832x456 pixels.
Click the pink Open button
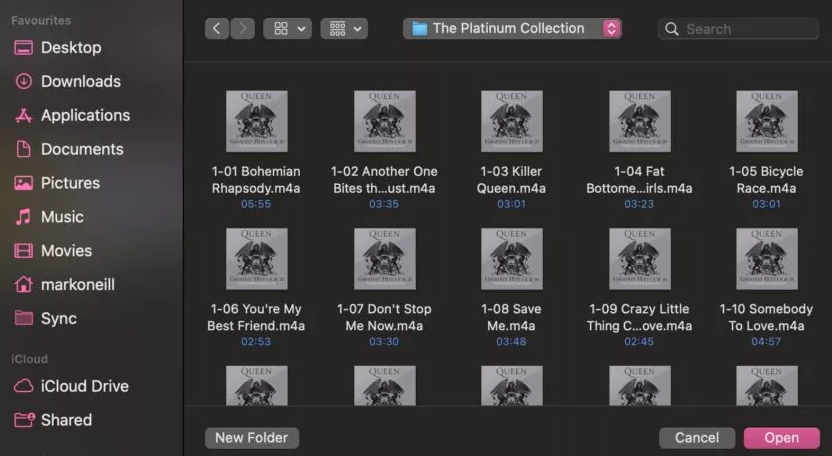pyautogui.click(x=782, y=438)
